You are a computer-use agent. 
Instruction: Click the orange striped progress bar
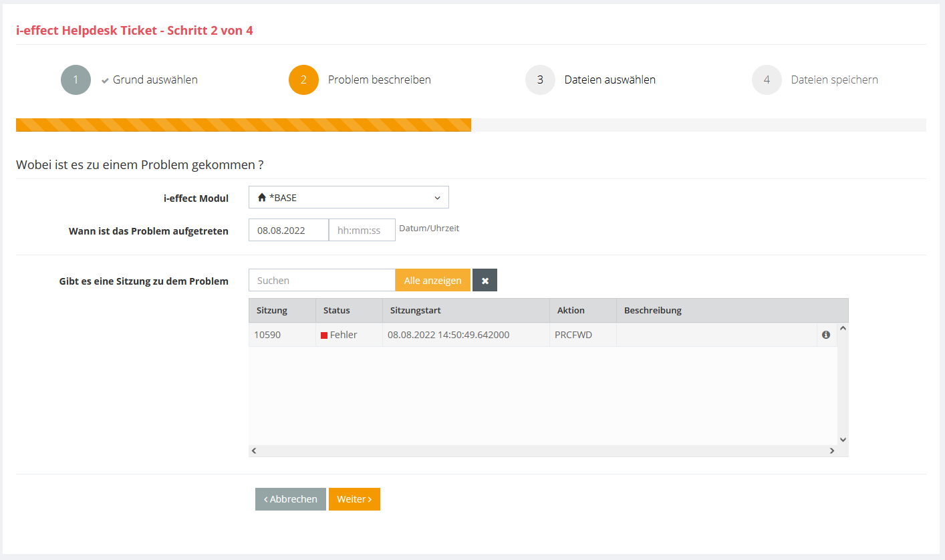(243, 125)
